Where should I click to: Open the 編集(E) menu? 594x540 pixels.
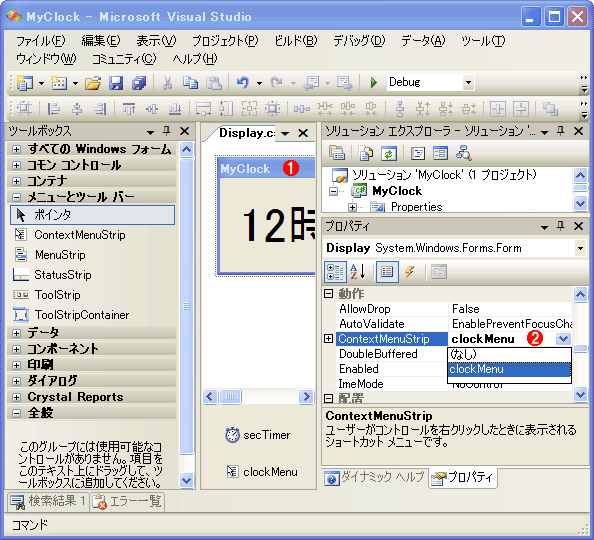click(101, 41)
